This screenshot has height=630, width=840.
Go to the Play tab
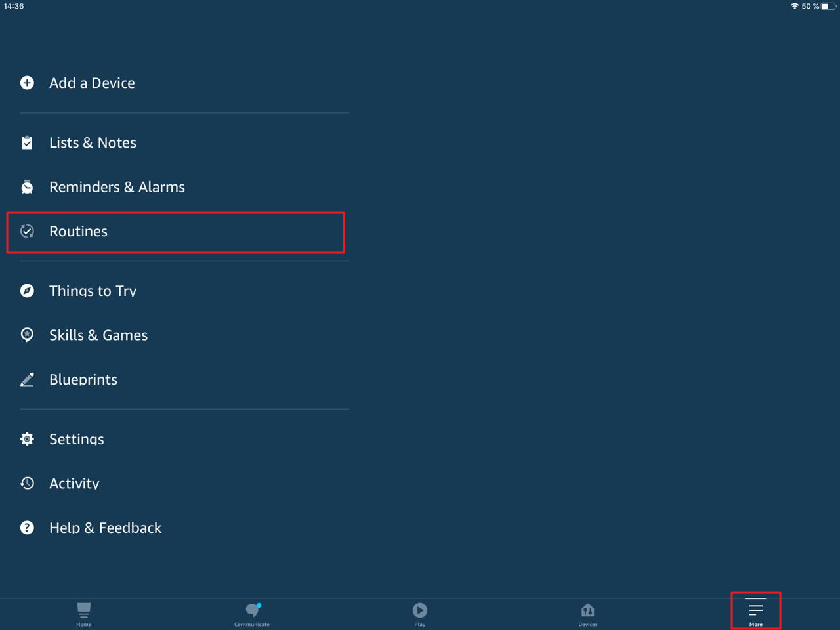point(420,614)
